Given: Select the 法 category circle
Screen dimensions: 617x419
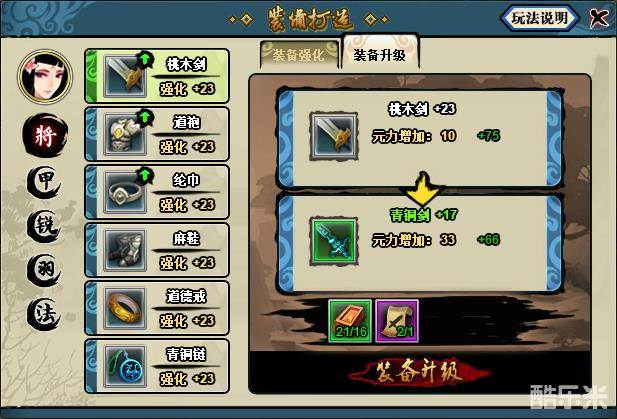Looking at the screenshot, I should pos(45,314).
